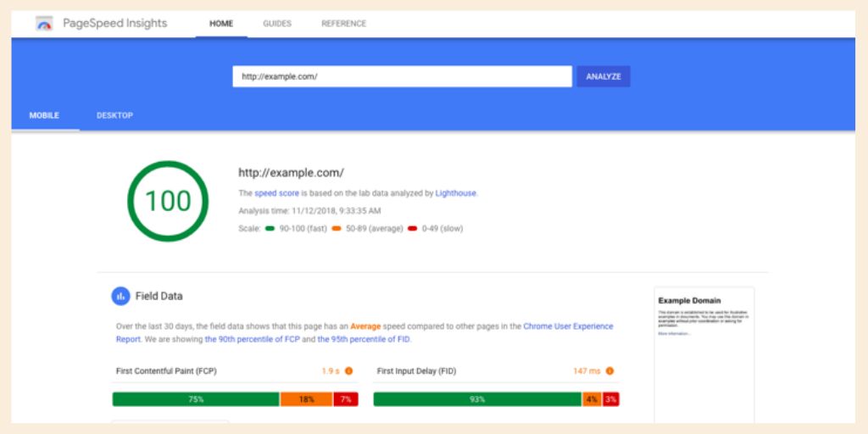This screenshot has height=434, width=868.
Task: Click the Example Domain page thumbnail
Action: [704, 355]
